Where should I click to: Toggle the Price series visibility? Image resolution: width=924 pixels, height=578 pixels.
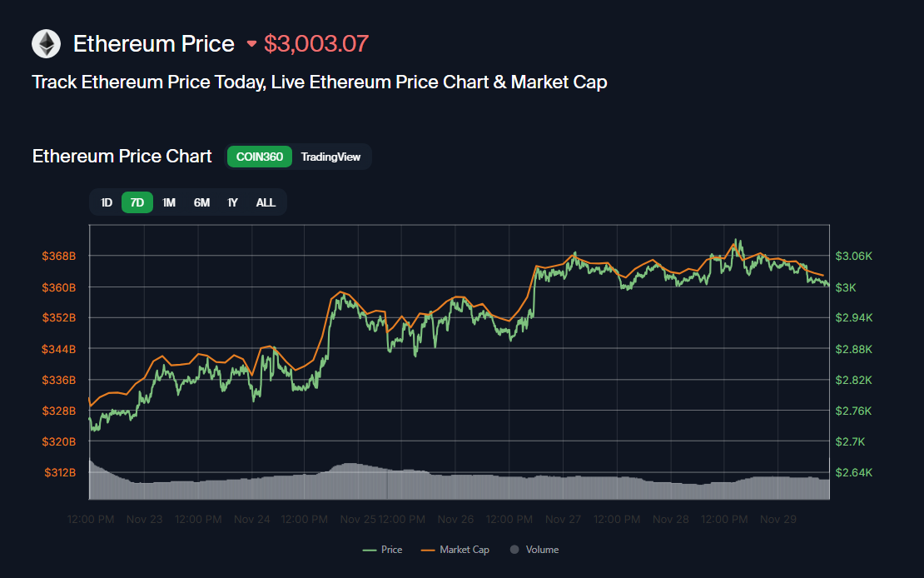click(389, 550)
